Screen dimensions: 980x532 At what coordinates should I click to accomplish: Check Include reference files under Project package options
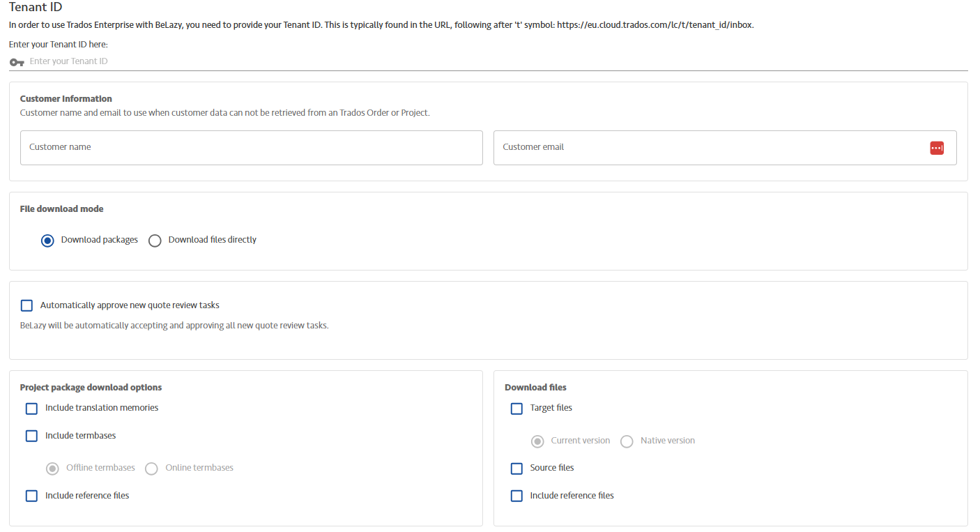31,496
